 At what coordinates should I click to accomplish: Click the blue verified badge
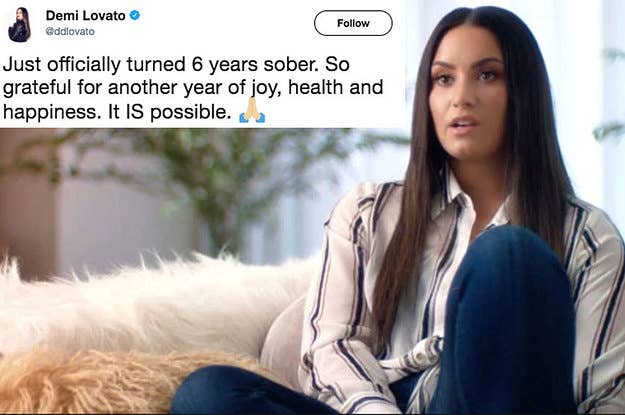[135, 16]
